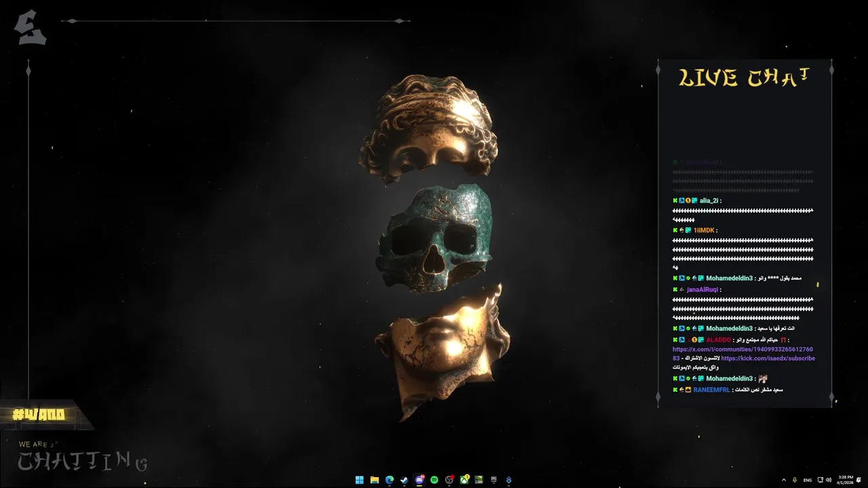Click username janaAlRuqi in live chat

703,289
